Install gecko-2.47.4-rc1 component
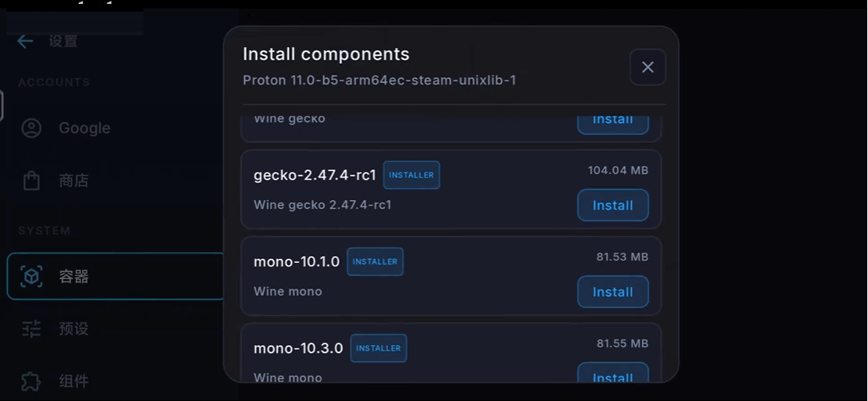Viewport: 868px width, 401px height. point(613,205)
